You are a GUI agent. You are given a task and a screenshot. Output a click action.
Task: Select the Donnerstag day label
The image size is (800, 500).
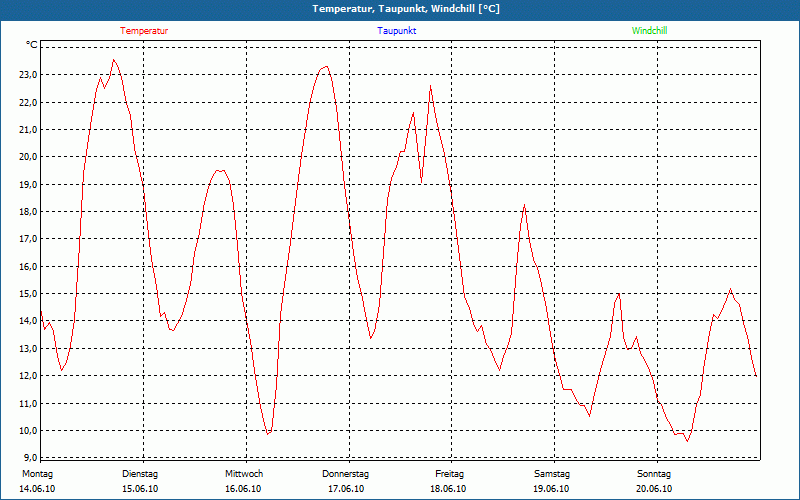click(345, 474)
